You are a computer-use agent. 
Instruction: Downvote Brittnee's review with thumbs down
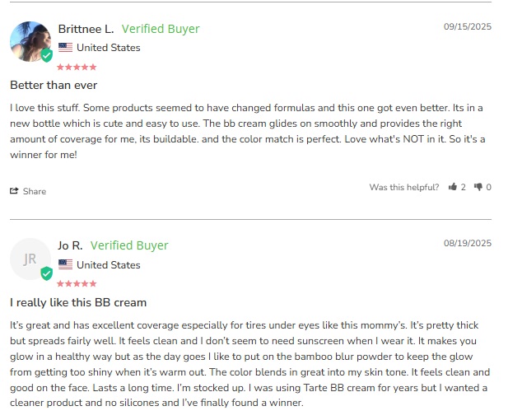[478, 187]
